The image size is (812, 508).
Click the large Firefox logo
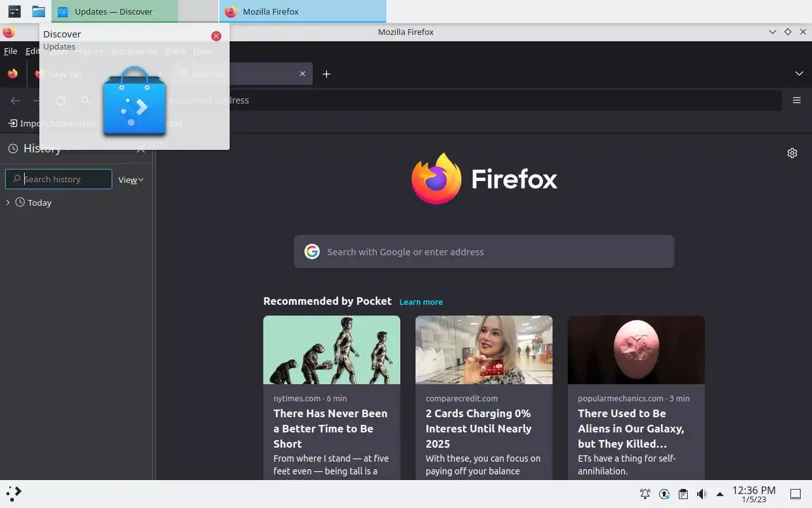click(x=484, y=178)
